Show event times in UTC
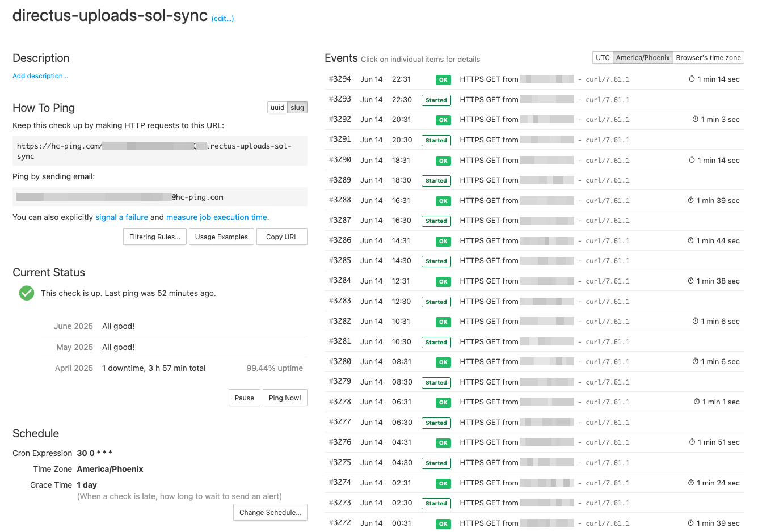Viewport: 758px width, 532px height. [x=603, y=58]
